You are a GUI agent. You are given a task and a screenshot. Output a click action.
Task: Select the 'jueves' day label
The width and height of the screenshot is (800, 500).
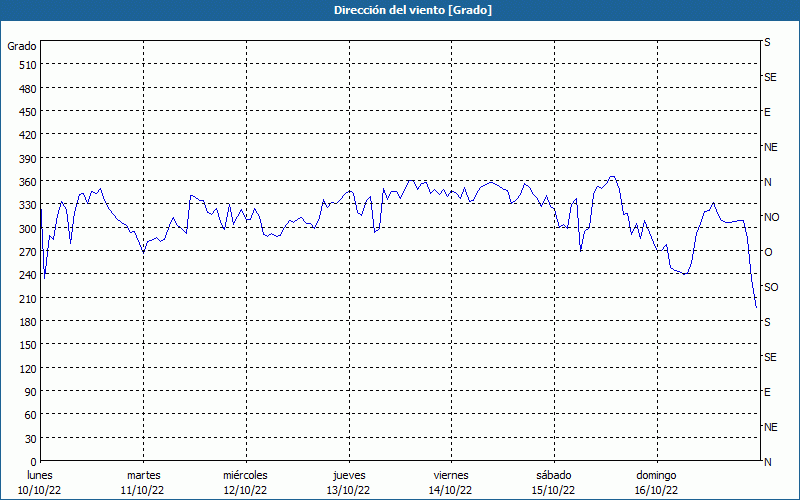[349, 475]
